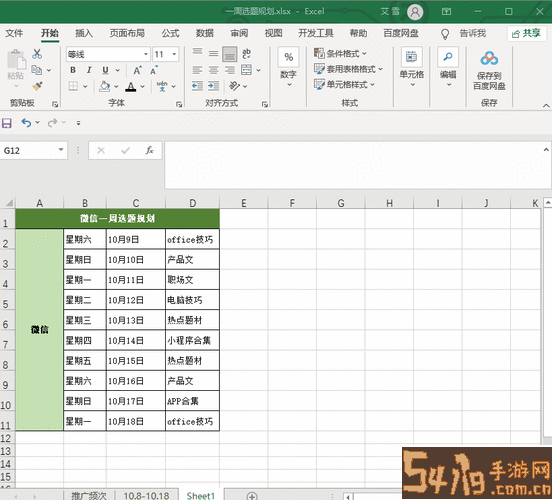Image resolution: width=552 pixels, height=500 pixels.
Task: Add a new sheet
Action: pos(252,496)
